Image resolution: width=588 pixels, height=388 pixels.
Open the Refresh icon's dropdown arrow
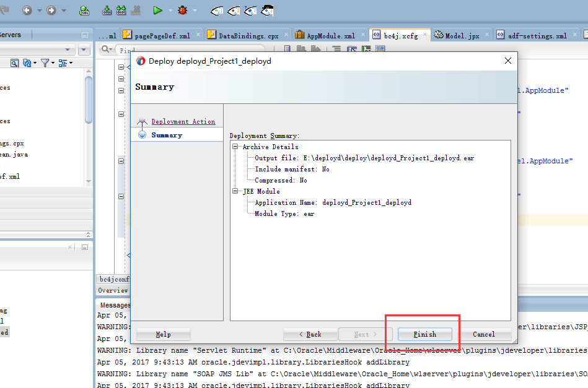[x=35, y=63]
